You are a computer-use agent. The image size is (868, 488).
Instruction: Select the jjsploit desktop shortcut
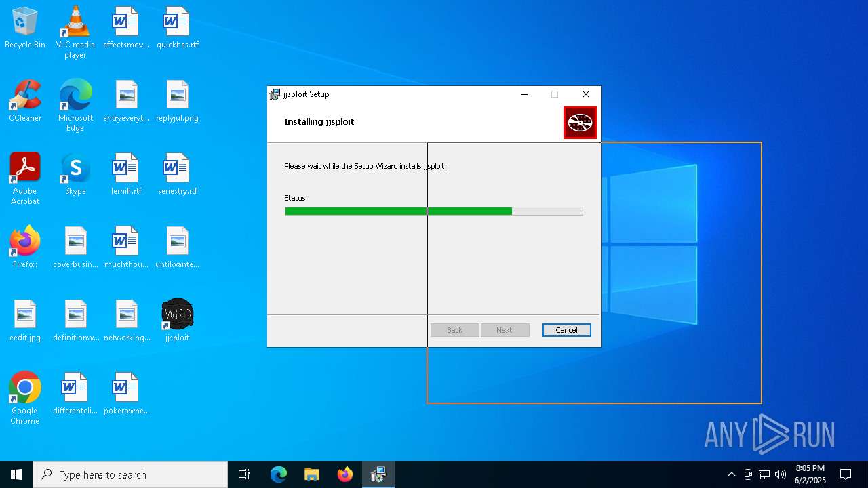177,321
